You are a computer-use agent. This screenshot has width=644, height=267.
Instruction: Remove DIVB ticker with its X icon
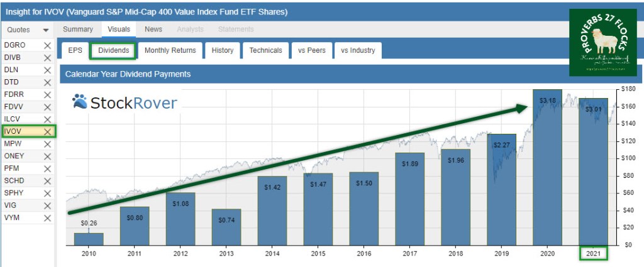(47, 58)
